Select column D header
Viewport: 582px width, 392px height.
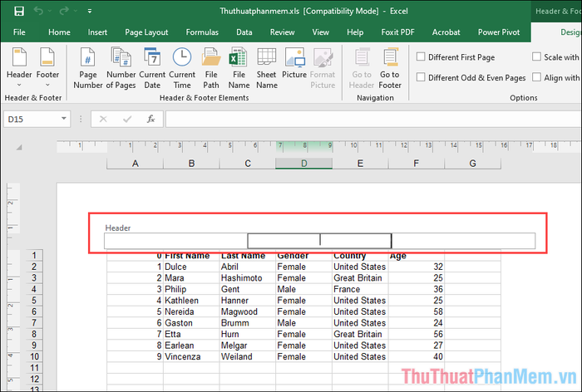303,164
